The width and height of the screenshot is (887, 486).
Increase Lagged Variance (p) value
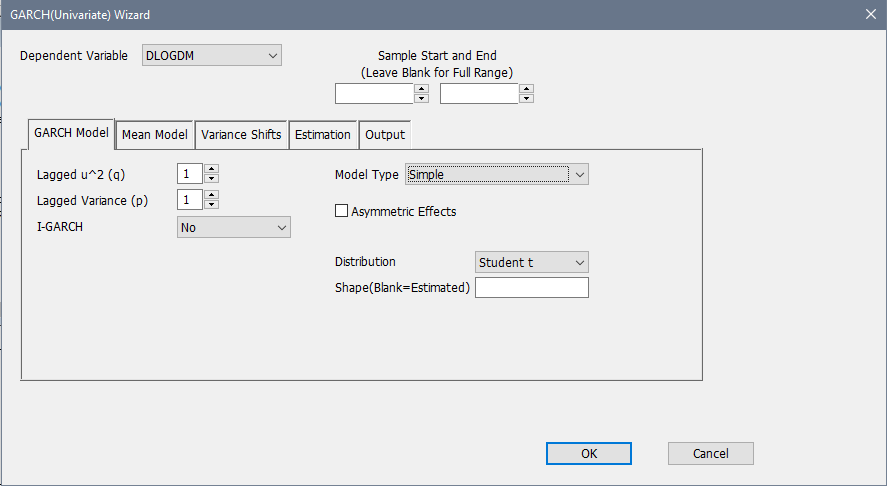pos(211,195)
